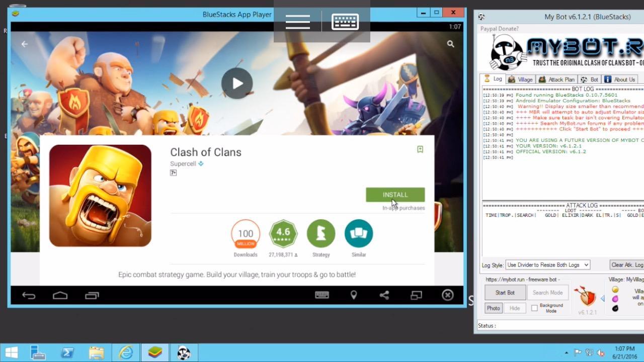The image size is (644, 362).
Task: Select BlueStacks in the taskbar
Action: [155, 353]
